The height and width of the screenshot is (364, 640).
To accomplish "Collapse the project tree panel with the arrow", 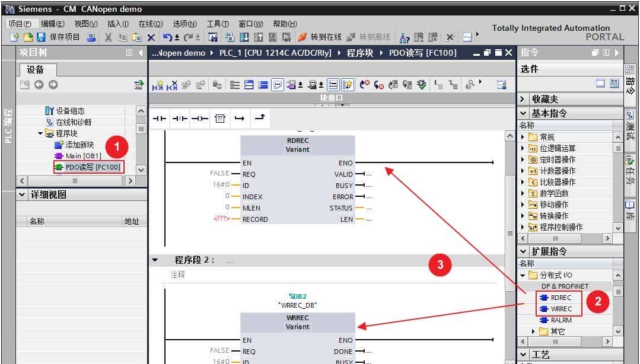I will coord(141,53).
